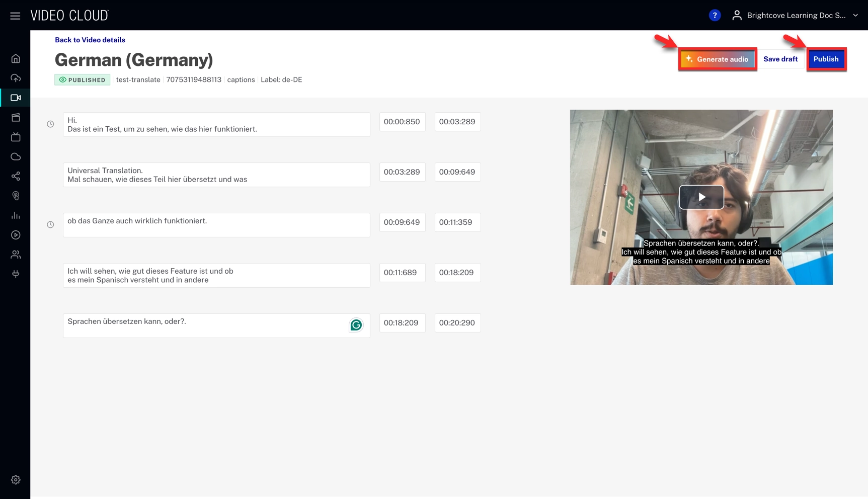Open the hamburger navigation menu
Viewport: 868px width, 499px height.
pyautogui.click(x=15, y=16)
